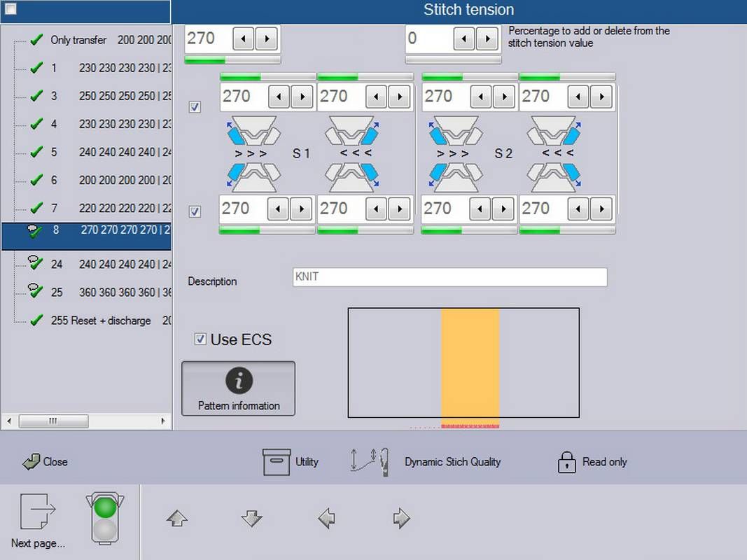Open Dynamic Stich Quality needle icon
This screenshot has height=560, width=747.
coord(370,462)
